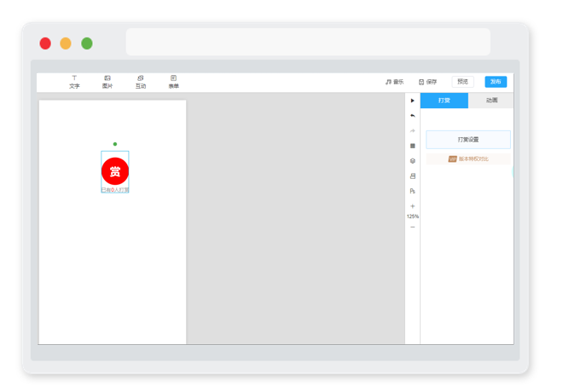Click the 125% zoom level value
563x392 pixels.
(413, 216)
